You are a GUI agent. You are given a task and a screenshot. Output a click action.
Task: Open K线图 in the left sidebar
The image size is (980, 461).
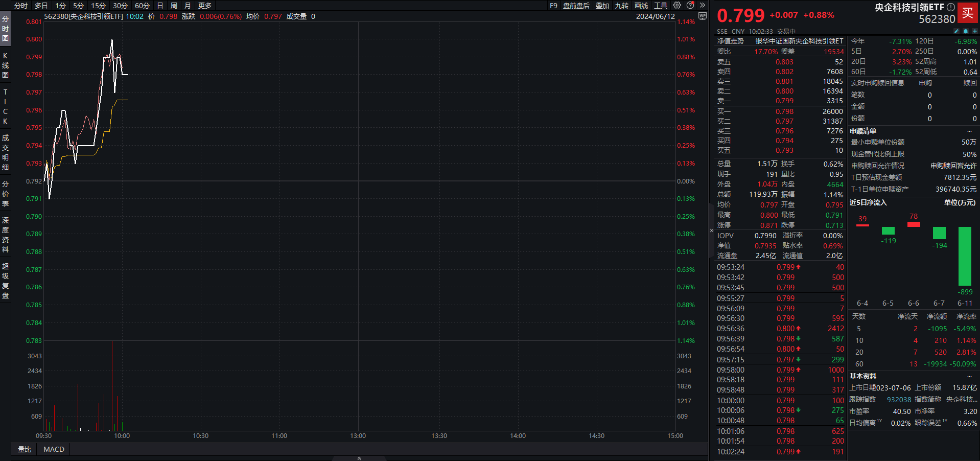tap(5, 65)
